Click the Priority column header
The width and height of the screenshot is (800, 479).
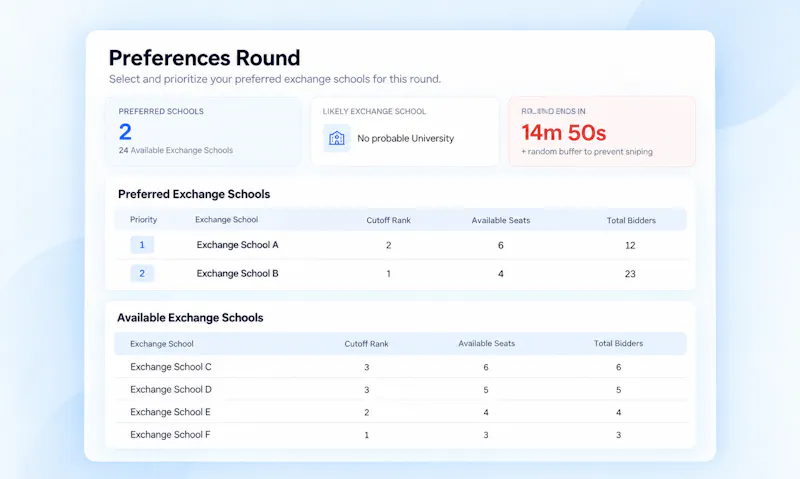pyautogui.click(x=143, y=219)
